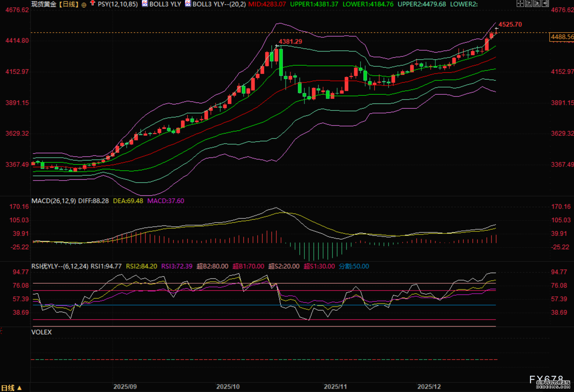Select the MACD(26,12,9) indicator label

pyautogui.click(x=54, y=201)
